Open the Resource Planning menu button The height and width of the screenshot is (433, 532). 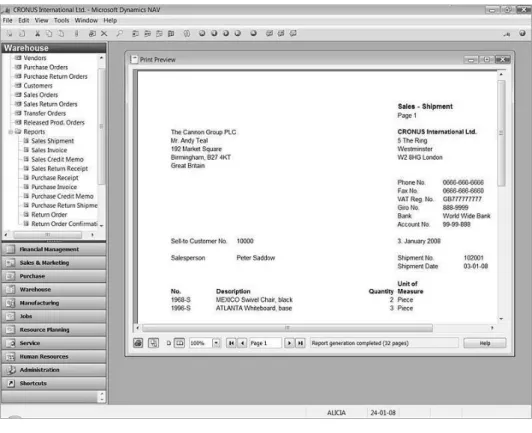tap(54, 330)
